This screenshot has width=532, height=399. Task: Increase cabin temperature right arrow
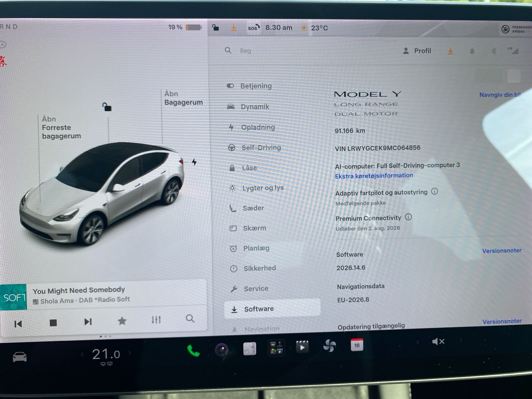pos(130,353)
